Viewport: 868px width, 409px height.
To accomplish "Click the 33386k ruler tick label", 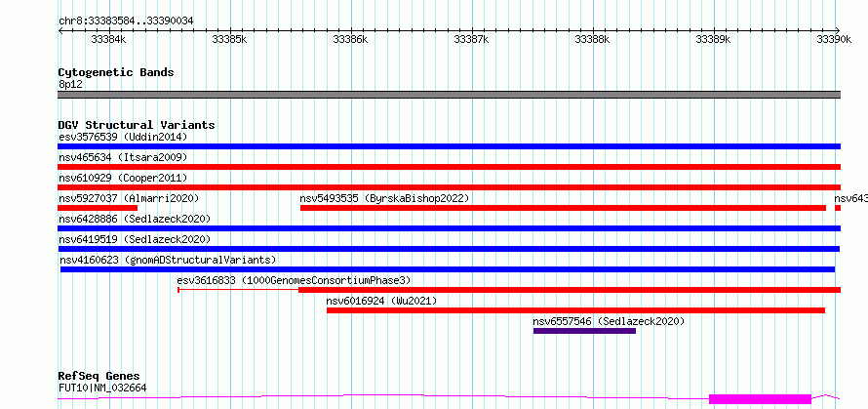I will [x=350, y=39].
